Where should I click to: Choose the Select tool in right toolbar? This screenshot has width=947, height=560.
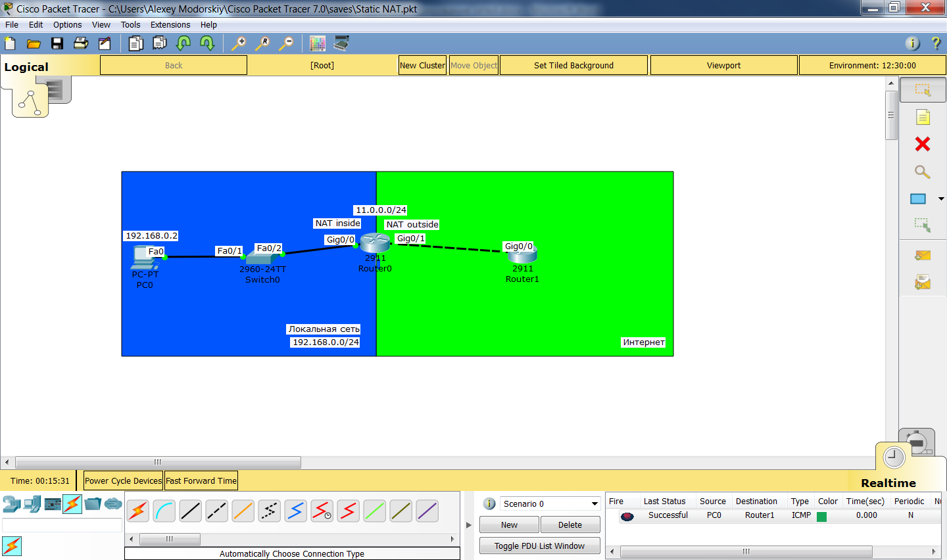[x=923, y=90]
